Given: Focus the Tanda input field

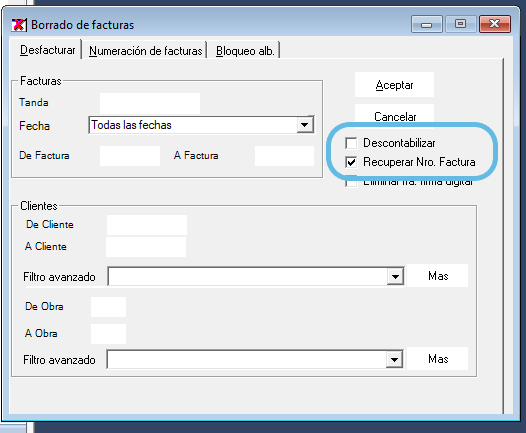Looking at the screenshot, I should (150, 103).
